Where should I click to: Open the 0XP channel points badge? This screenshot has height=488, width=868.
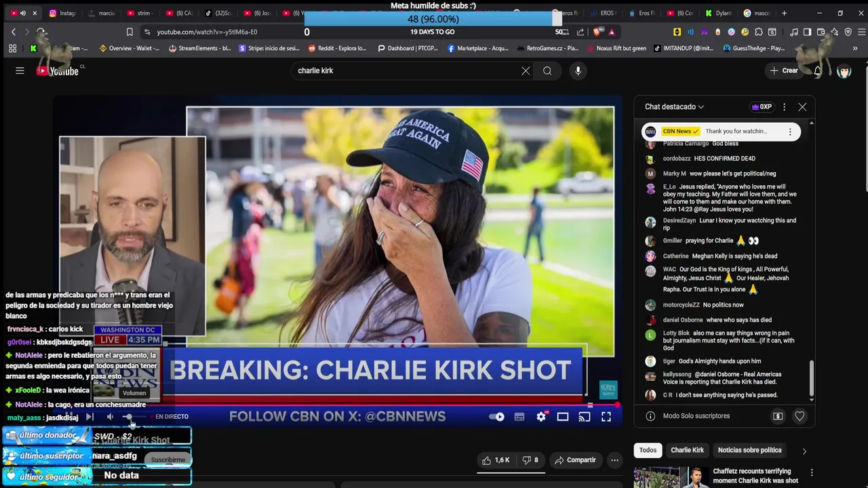pyautogui.click(x=762, y=107)
